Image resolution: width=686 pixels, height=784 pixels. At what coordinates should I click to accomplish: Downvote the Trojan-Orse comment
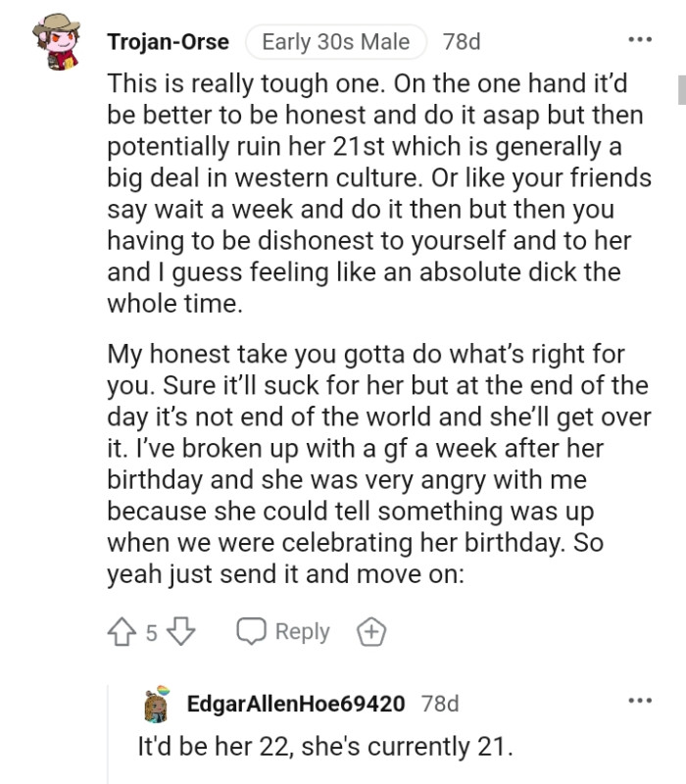[x=179, y=632]
